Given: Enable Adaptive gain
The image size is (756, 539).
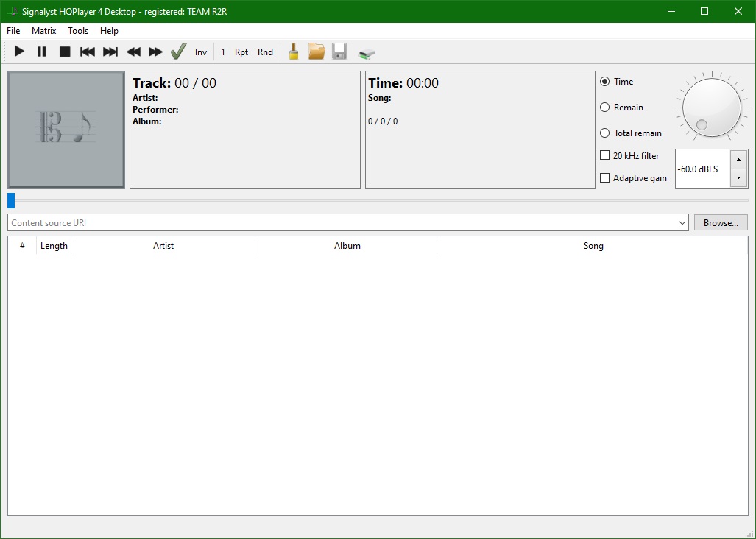Looking at the screenshot, I should click(x=605, y=177).
